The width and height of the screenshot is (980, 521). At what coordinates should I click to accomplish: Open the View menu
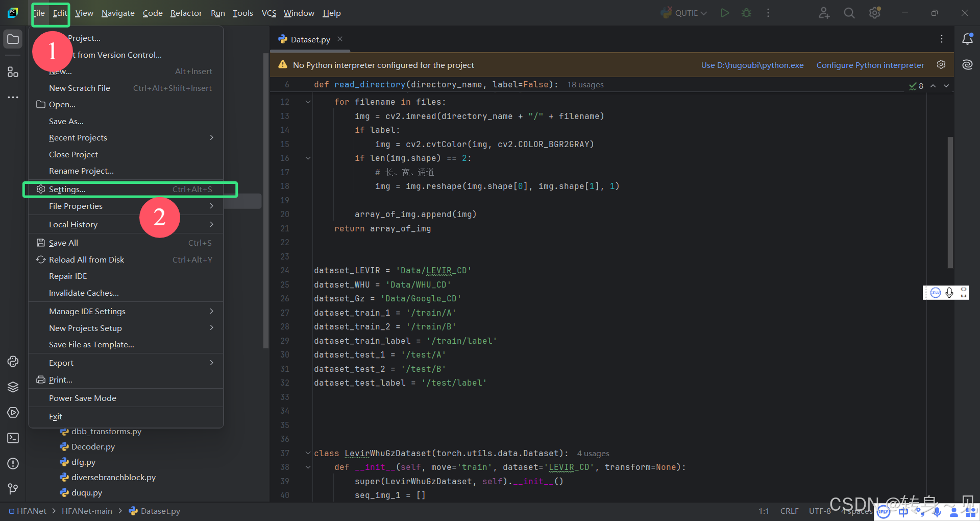(x=84, y=13)
